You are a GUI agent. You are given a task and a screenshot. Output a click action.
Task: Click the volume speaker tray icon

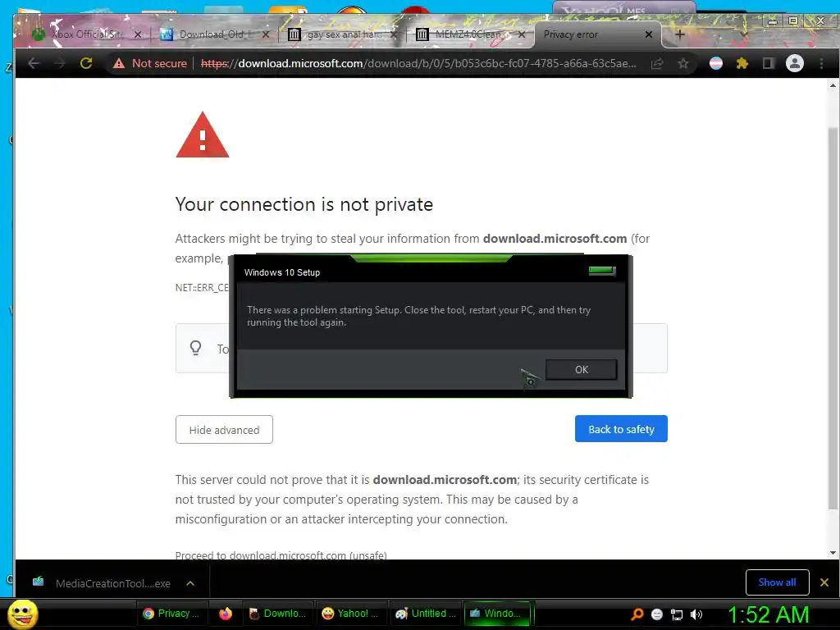696,614
